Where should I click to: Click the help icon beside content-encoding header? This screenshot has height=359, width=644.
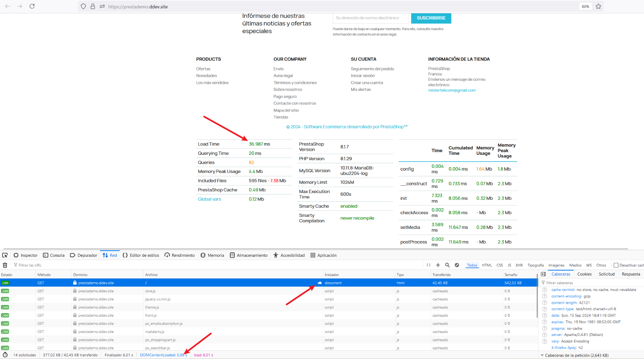[545, 296]
